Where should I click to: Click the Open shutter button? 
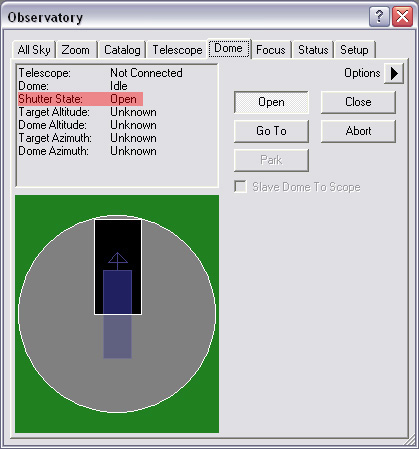[x=271, y=102]
